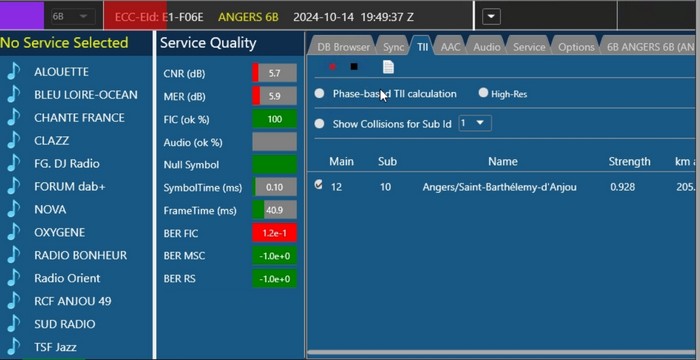Click the BER MSC value indicator
This screenshot has width=700, height=360.
point(274,255)
